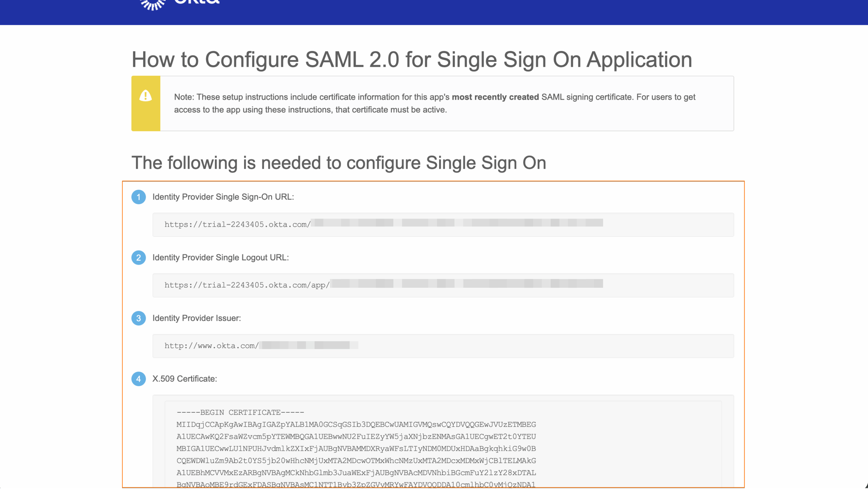Select the blue step 4 circle icon

[x=138, y=379]
